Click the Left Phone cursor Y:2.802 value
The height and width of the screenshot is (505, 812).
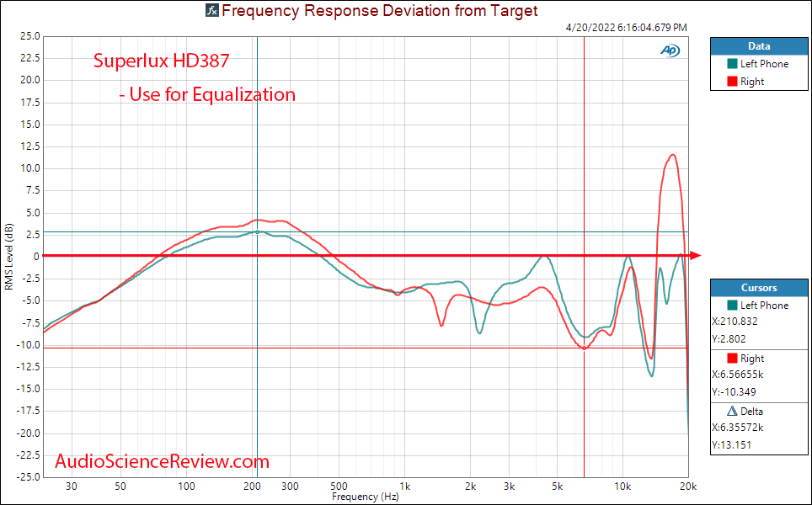click(x=729, y=339)
